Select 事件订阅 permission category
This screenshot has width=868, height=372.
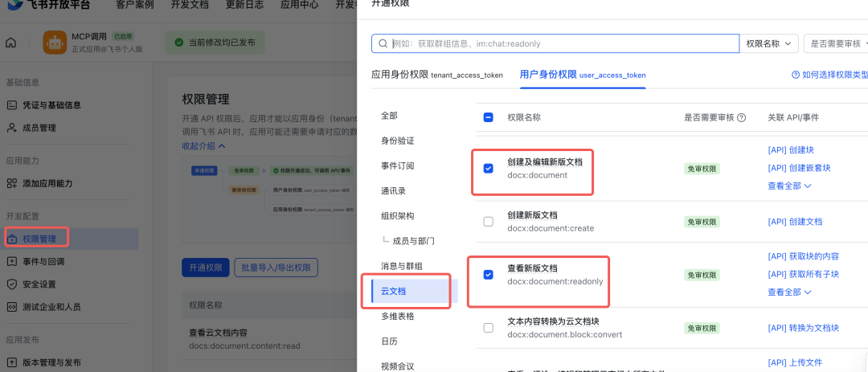[398, 166]
